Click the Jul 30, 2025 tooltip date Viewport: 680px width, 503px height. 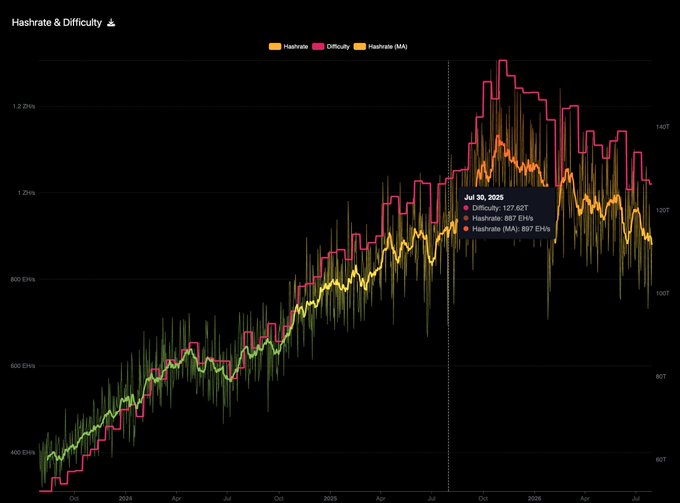pos(484,197)
